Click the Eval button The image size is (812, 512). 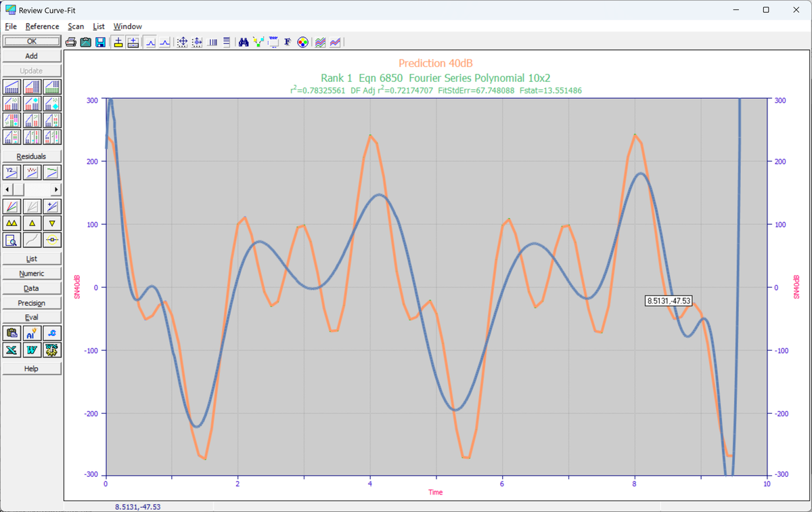pyautogui.click(x=32, y=317)
